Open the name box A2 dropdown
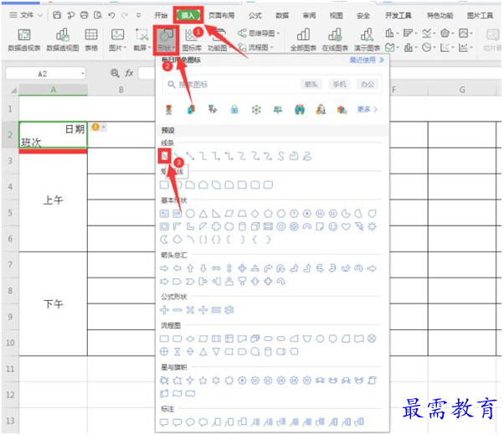This screenshot has width=504, height=435. 83,74
